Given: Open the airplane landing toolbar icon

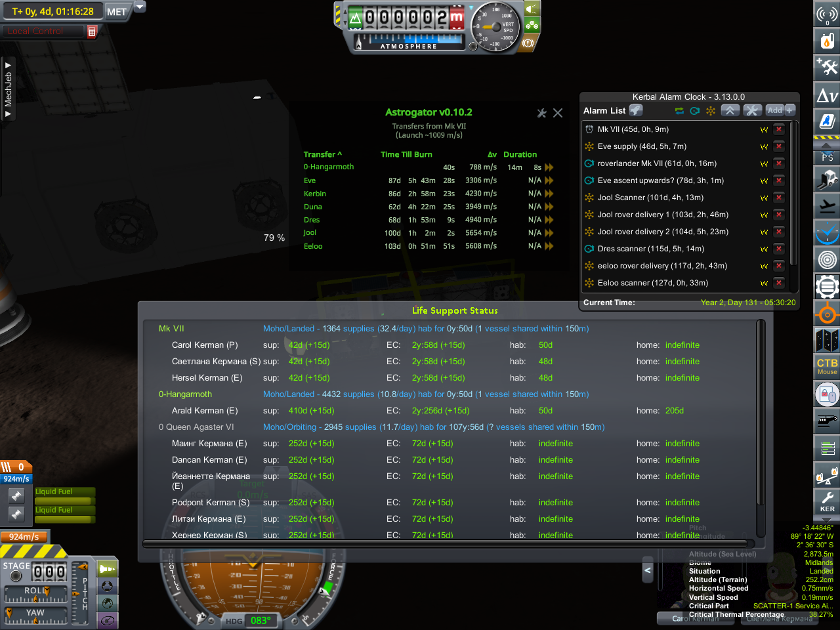Looking at the screenshot, I should point(827,205).
